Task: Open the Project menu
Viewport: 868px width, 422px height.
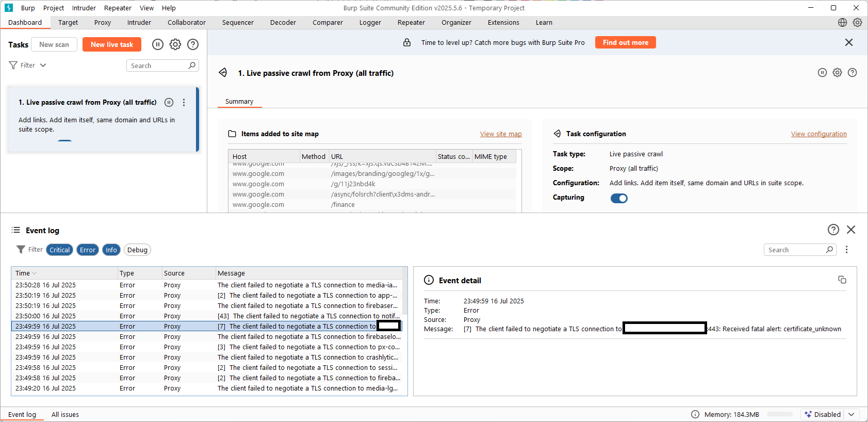Action: 54,8
